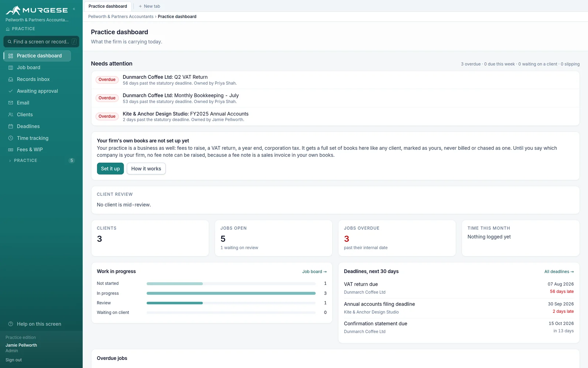The height and width of the screenshot is (368, 588).
Task: Click 1 waiting on review text
Action: click(239, 248)
